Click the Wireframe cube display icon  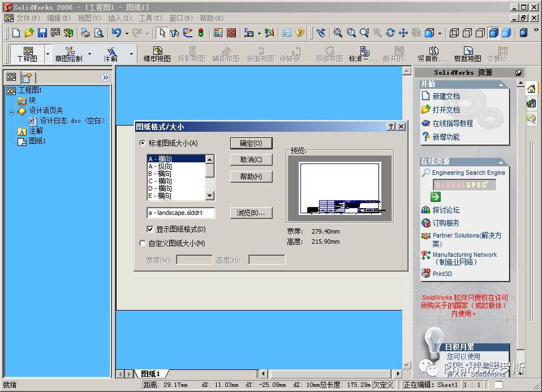tap(454, 33)
